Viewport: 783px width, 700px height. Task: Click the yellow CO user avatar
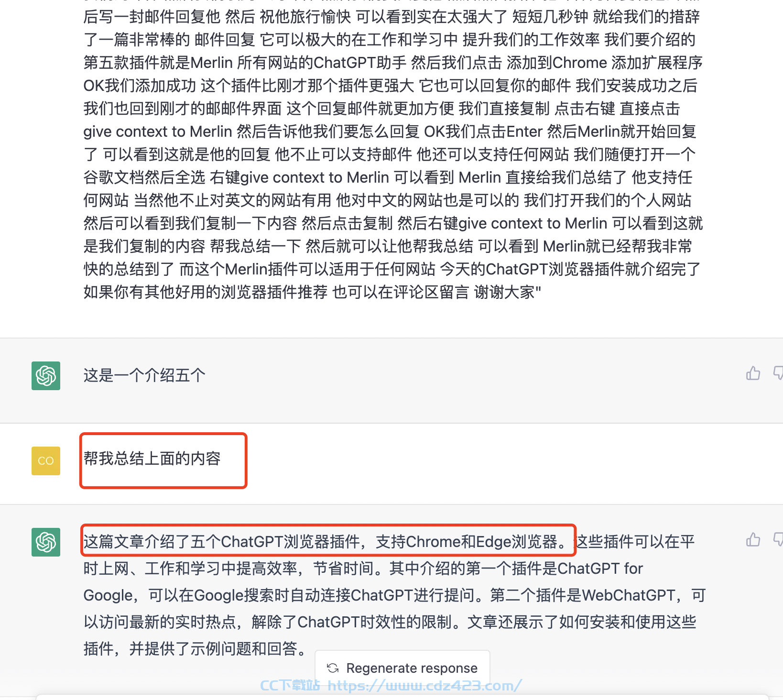pyautogui.click(x=46, y=461)
